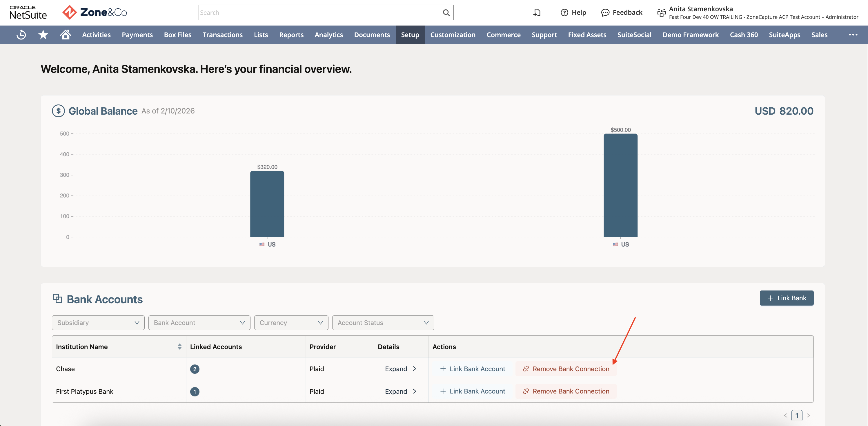
Task: Open the Support menu
Action: click(544, 35)
